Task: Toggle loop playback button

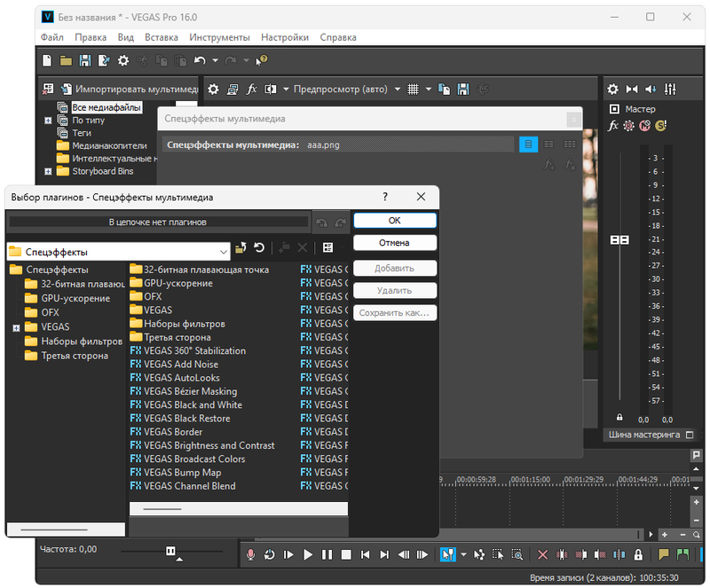Action: 269,554
